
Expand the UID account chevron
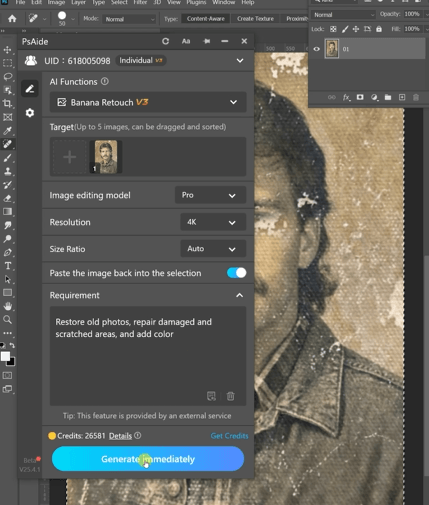click(x=240, y=61)
